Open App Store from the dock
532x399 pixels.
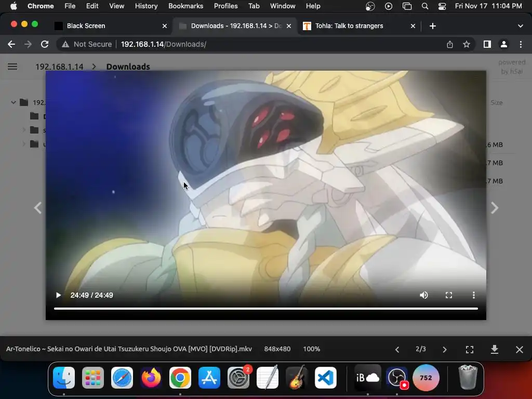[x=209, y=378]
